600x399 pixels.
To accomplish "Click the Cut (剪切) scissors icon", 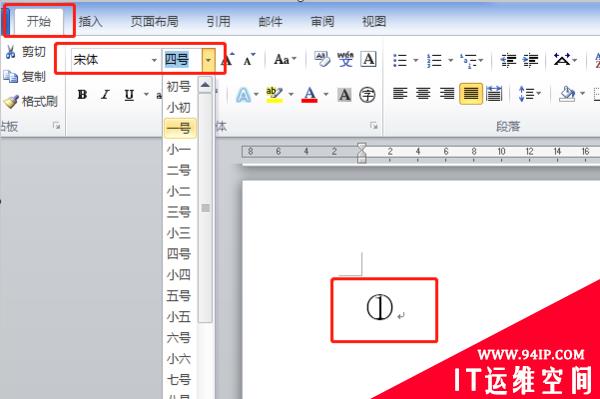I will (10, 52).
